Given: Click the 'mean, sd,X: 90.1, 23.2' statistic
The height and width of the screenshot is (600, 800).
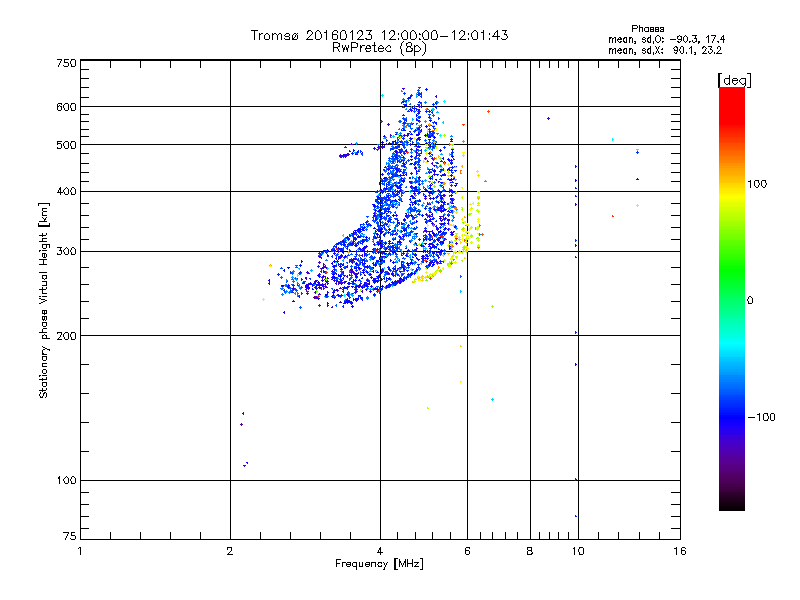Looking at the screenshot, I should [x=665, y=51].
